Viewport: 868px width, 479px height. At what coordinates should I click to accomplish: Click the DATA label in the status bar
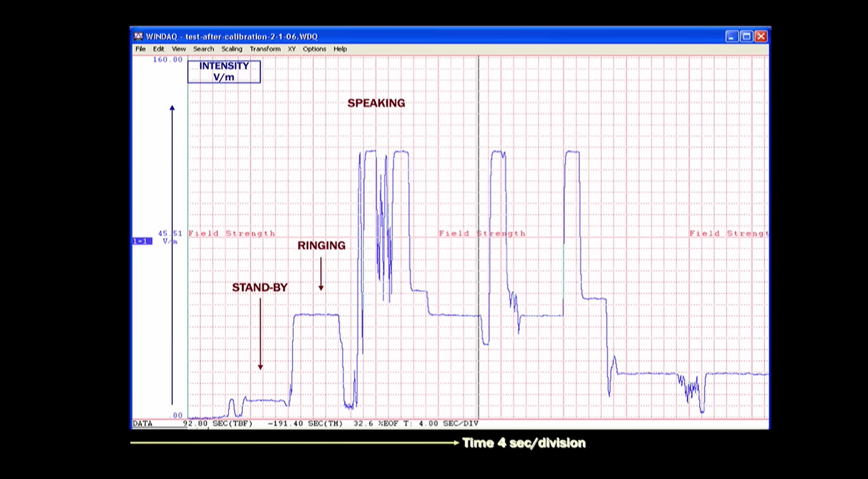point(142,423)
